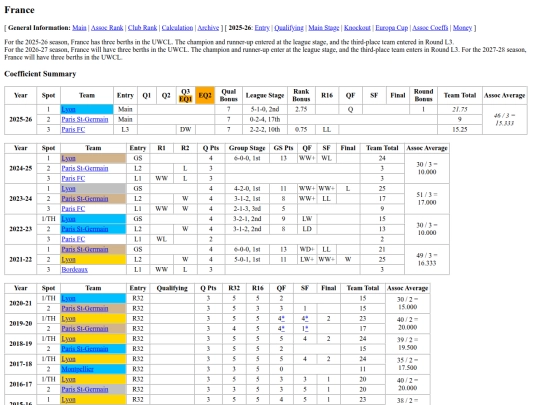Click the Group Stage column header
This screenshot has height=405, width=540.
click(x=247, y=148)
